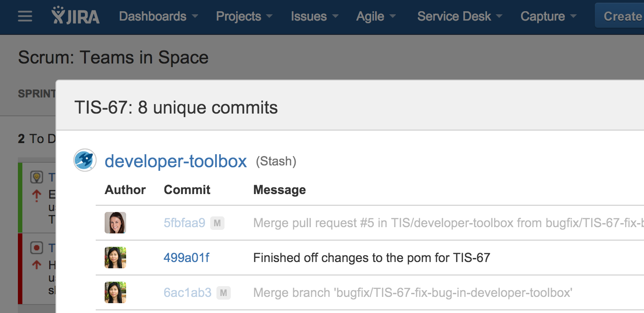Click the developer-toolbox repository rocket icon
644x313 pixels.
[85, 161]
